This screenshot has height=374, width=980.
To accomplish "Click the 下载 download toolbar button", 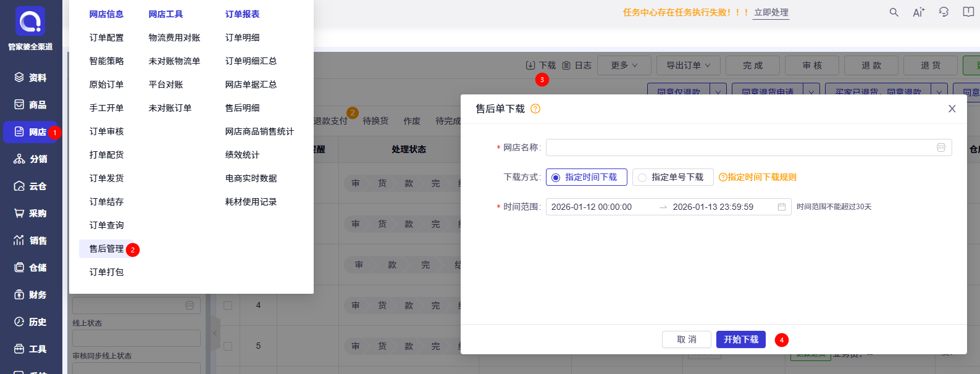I will click(x=541, y=65).
